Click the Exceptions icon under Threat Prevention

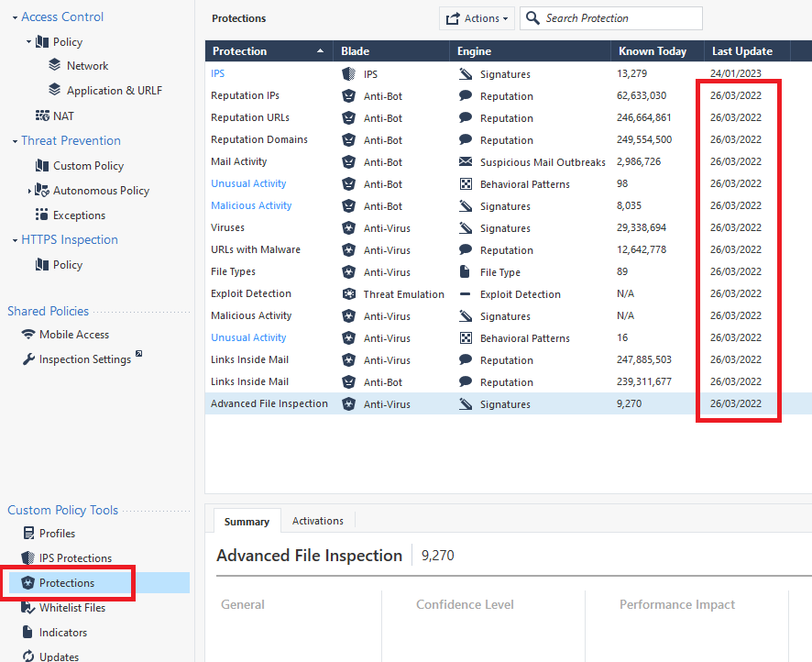pyautogui.click(x=42, y=215)
